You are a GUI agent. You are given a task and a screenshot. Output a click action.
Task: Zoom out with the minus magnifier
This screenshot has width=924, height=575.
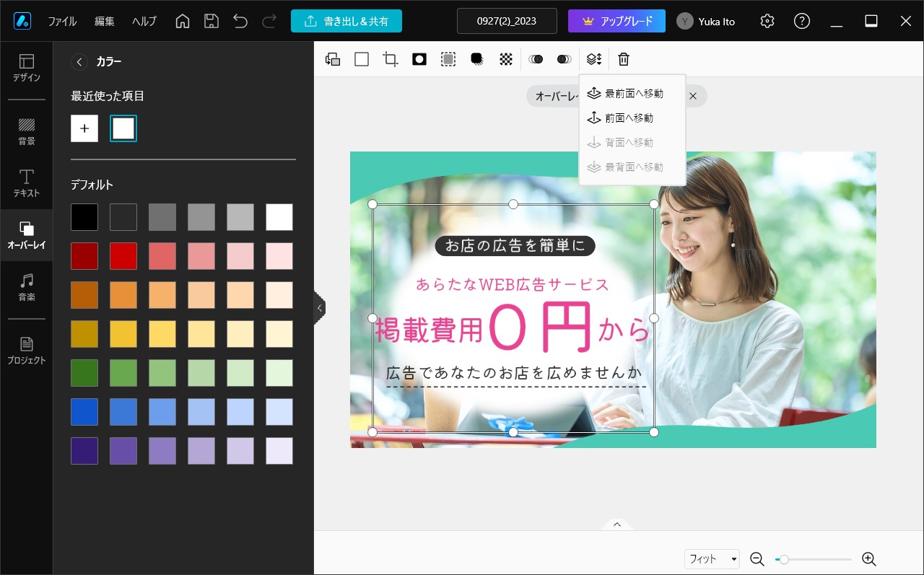pos(757,559)
